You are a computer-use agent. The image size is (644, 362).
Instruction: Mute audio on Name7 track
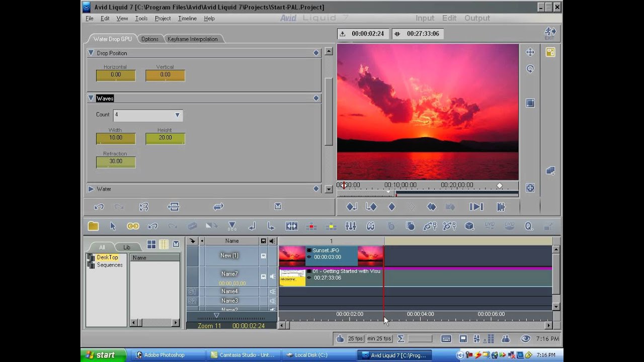(272, 276)
